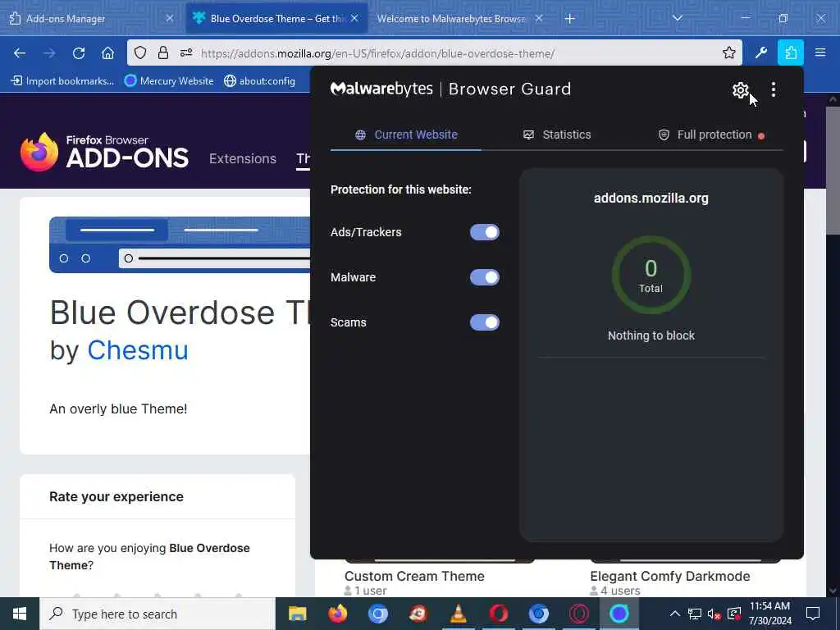840x630 pixels.
Task: Click the taskbar clock showing 11:54 AM
Action: [x=769, y=614]
